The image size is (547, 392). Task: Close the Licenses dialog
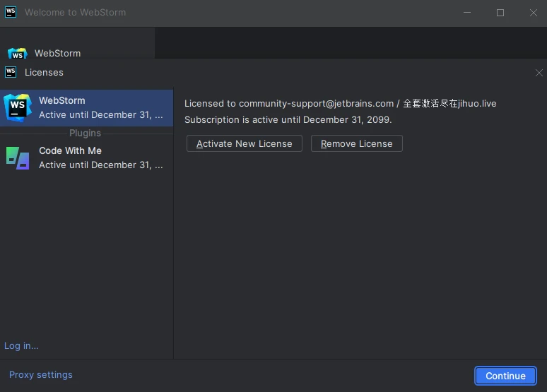click(x=539, y=73)
